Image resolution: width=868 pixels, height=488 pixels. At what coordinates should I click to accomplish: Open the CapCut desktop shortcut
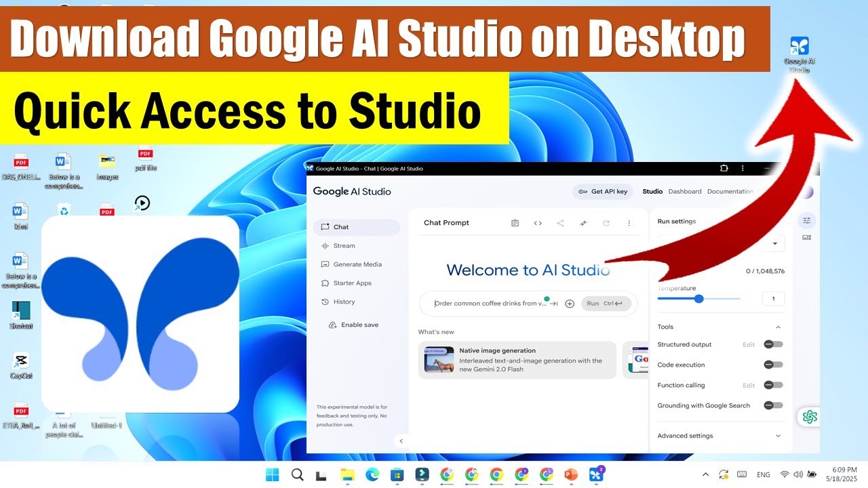click(x=21, y=366)
